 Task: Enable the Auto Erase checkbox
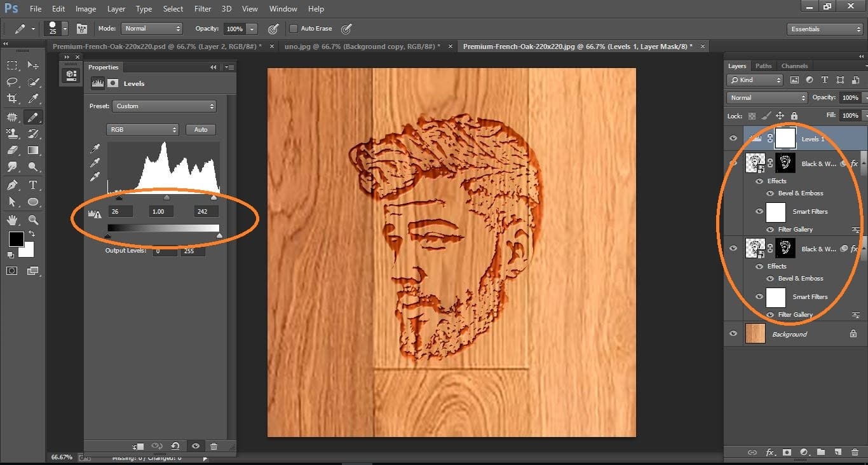tap(294, 28)
